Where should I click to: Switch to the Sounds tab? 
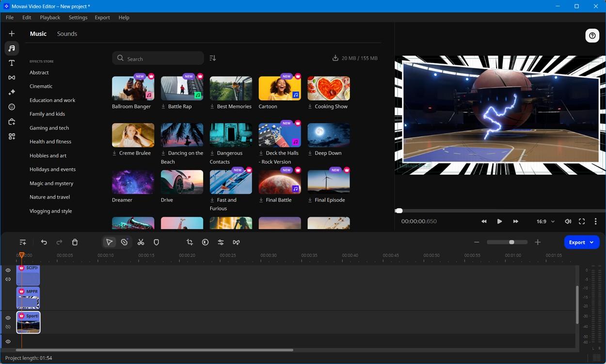(x=67, y=34)
